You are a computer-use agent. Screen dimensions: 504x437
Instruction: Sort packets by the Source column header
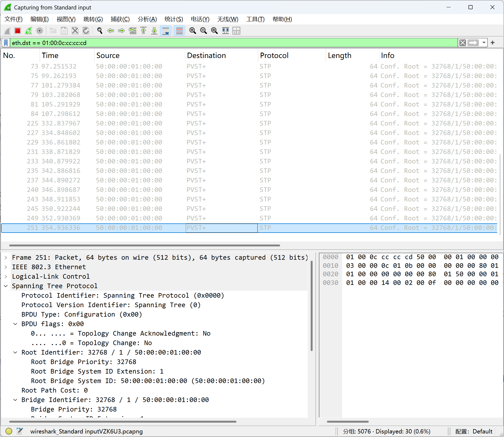(140, 56)
